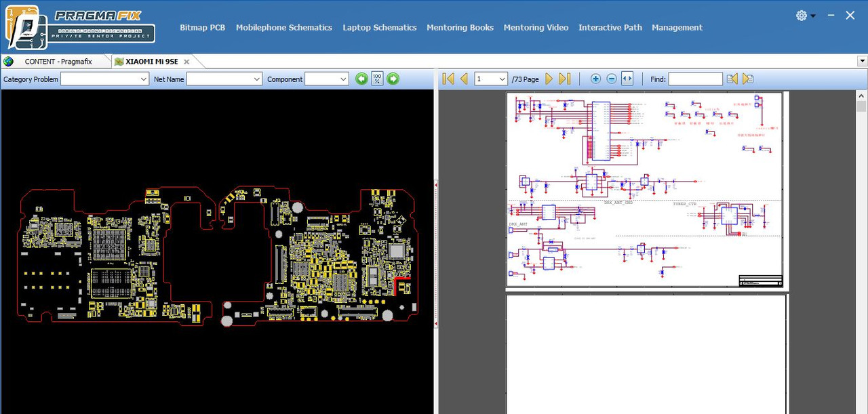Open Mobilephone Schematics menu
This screenshot has width=868, height=414.
click(x=284, y=28)
